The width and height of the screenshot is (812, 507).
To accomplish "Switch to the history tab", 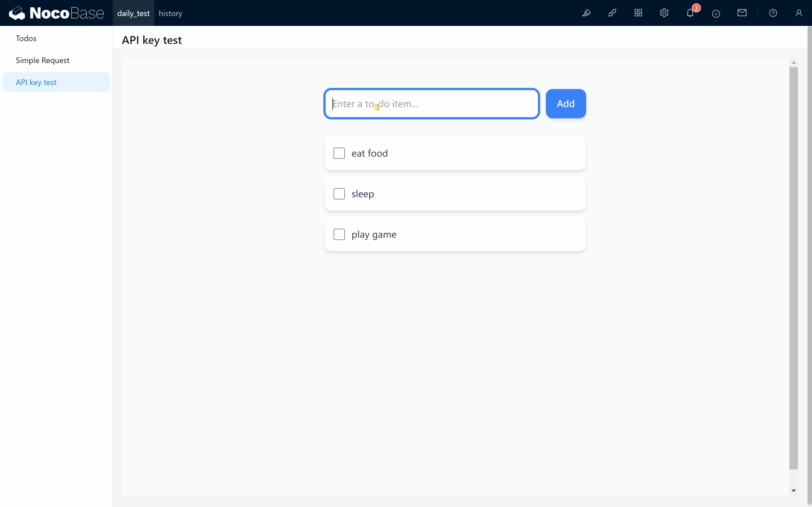I will click(171, 14).
